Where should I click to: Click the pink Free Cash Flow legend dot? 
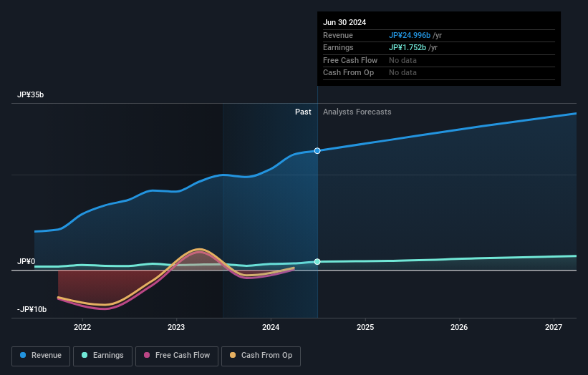coord(147,355)
